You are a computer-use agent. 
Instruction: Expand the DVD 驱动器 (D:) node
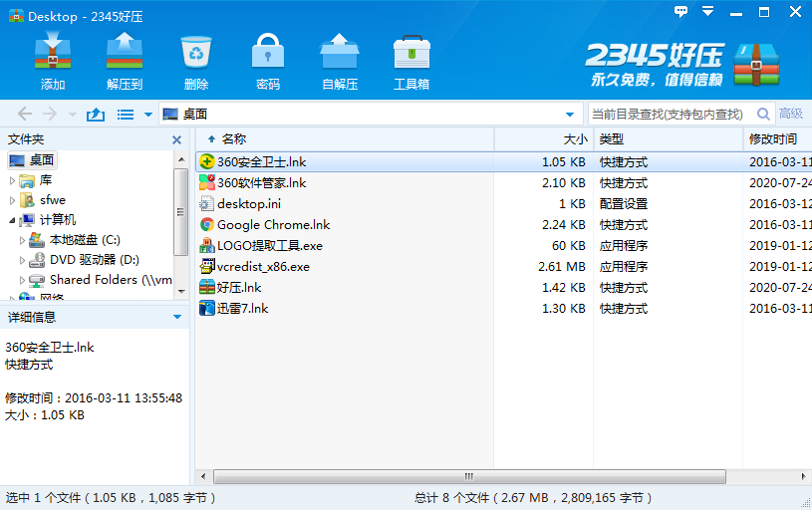click(22, 260)
